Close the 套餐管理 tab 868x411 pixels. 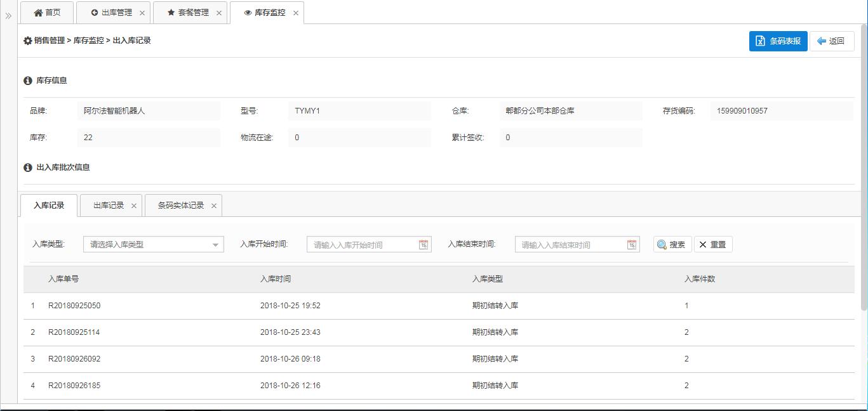click(x=219, y=13)
